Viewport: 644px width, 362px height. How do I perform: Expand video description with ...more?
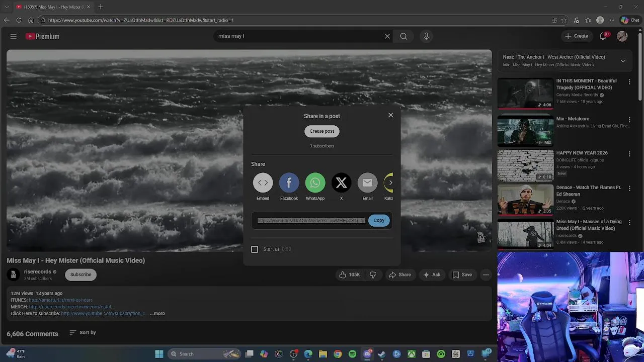tap(157, 313)
